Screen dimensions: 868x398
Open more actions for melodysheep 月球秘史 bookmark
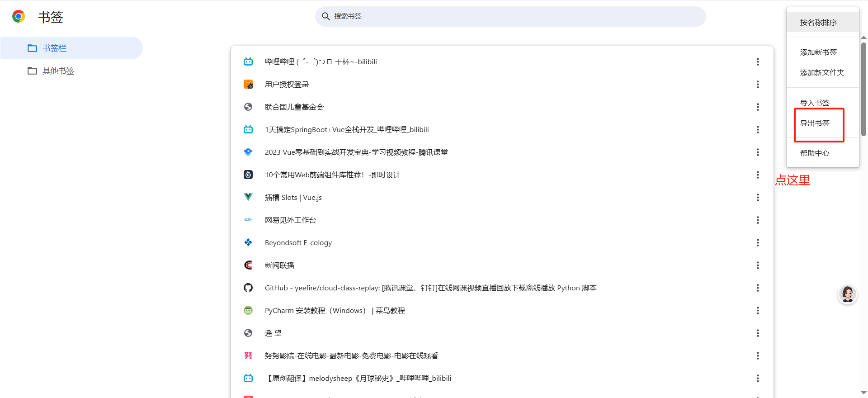[x=758, y=378]
